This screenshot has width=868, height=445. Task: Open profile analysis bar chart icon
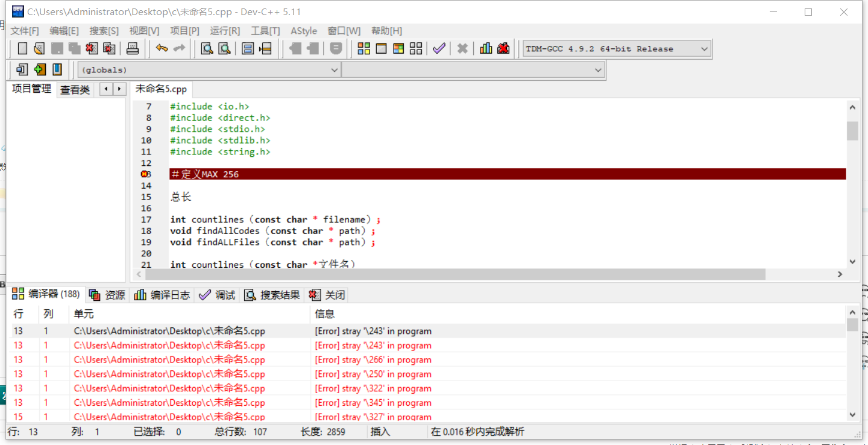click(x=486, y=49)
